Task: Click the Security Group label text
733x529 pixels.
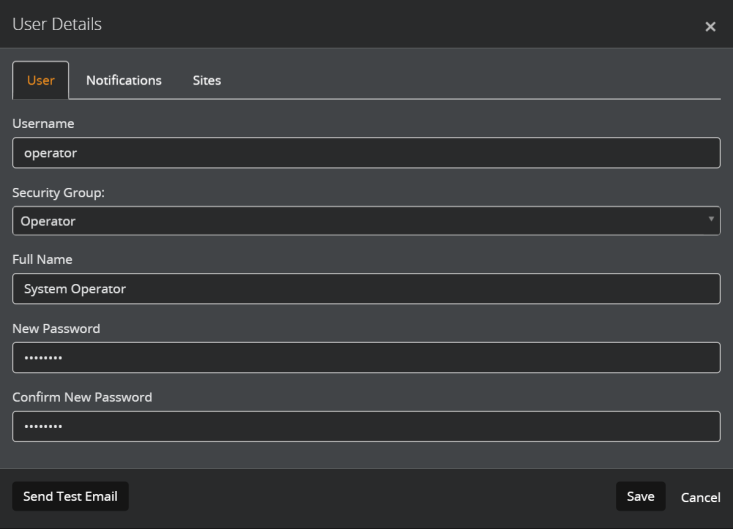Action: [x=58, y=193]
